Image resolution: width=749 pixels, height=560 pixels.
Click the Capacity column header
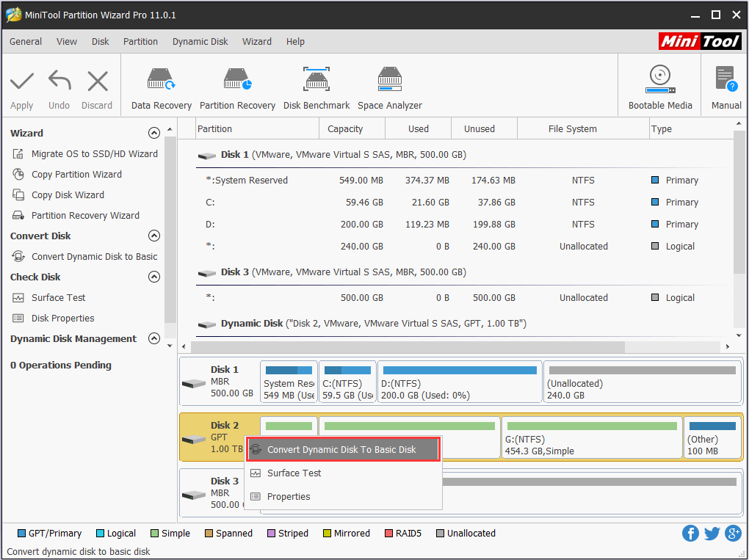[x=352, y=129]
